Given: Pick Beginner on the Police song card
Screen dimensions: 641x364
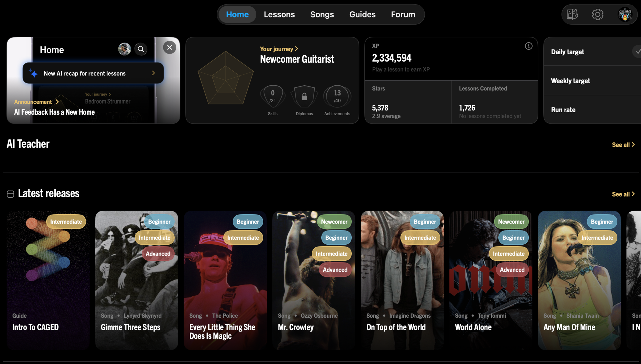Looking at the screenshot, I should [x=248, y=222].
